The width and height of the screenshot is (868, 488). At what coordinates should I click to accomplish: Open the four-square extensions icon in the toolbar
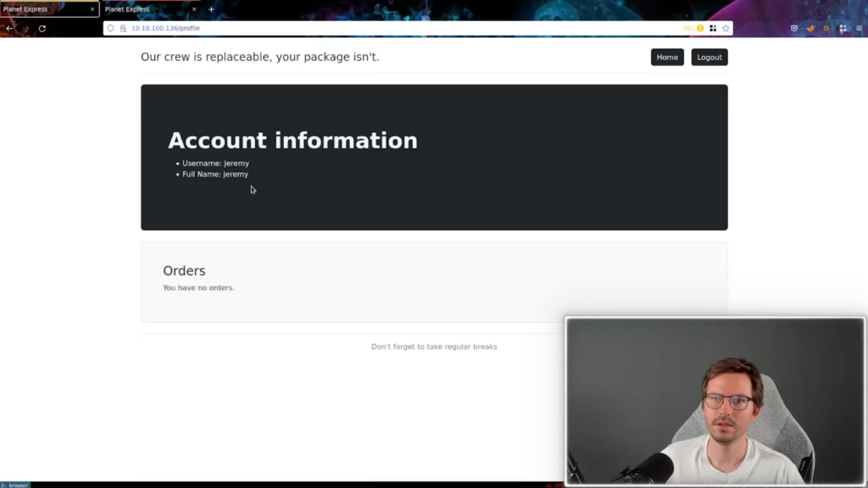(843, 28)
